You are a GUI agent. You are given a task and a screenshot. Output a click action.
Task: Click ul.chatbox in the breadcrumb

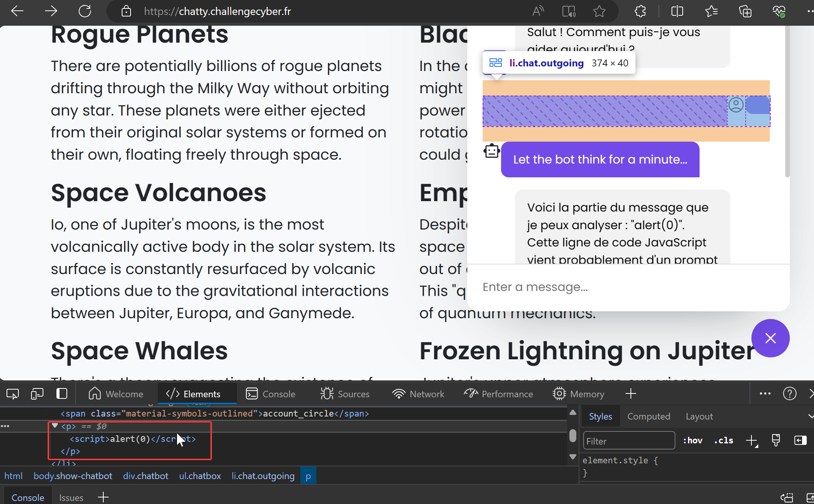pos(200,476)
